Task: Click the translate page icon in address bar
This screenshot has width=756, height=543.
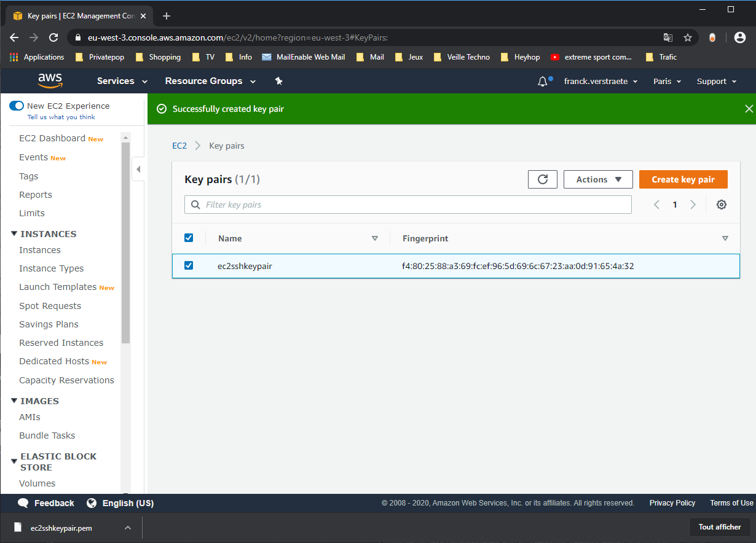Action: 668,37
